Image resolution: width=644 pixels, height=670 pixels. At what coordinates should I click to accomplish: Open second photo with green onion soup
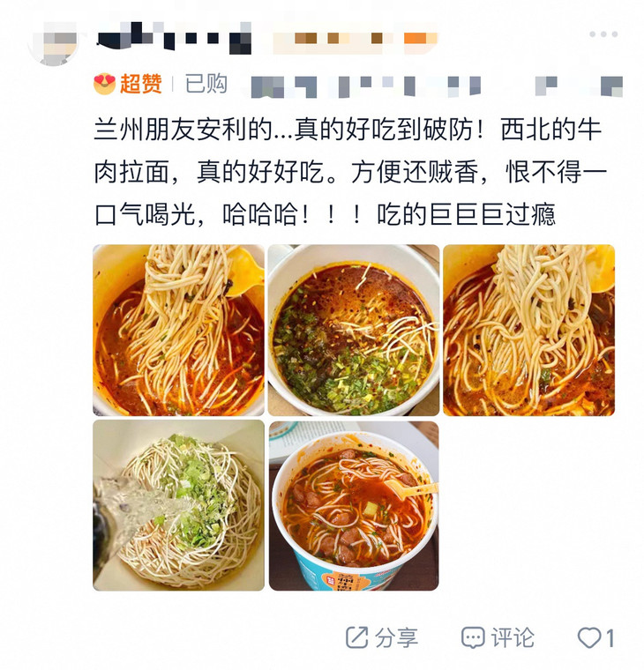click(x=354, y=330)
